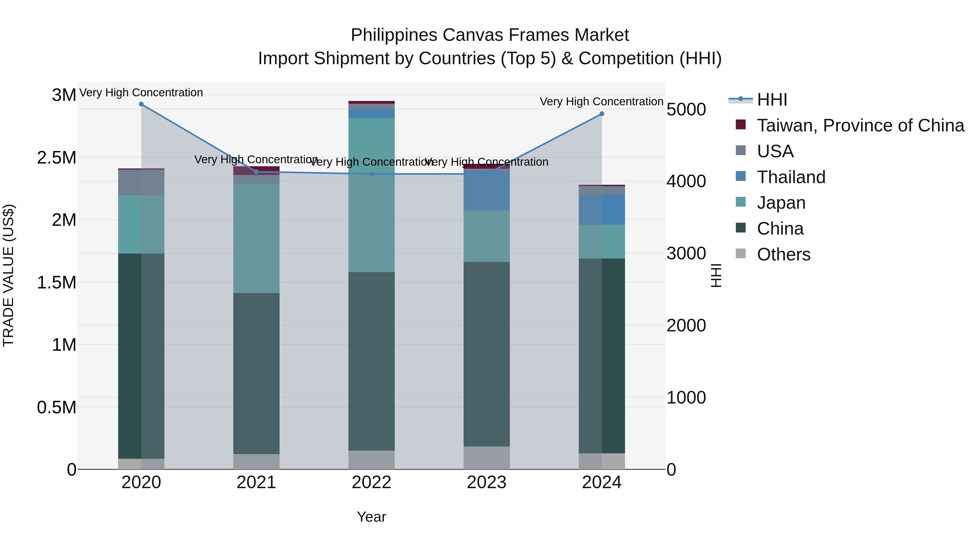Click the China segment of 2022 bar
Image resolution: width=980 pixels, height=551 pixels.
(372, 362)
